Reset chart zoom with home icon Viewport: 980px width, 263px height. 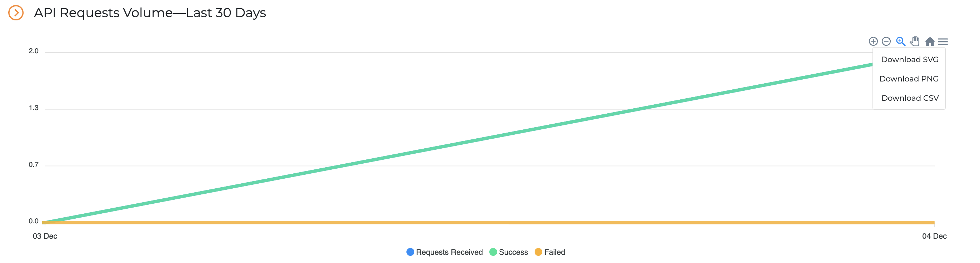[929, 41]
